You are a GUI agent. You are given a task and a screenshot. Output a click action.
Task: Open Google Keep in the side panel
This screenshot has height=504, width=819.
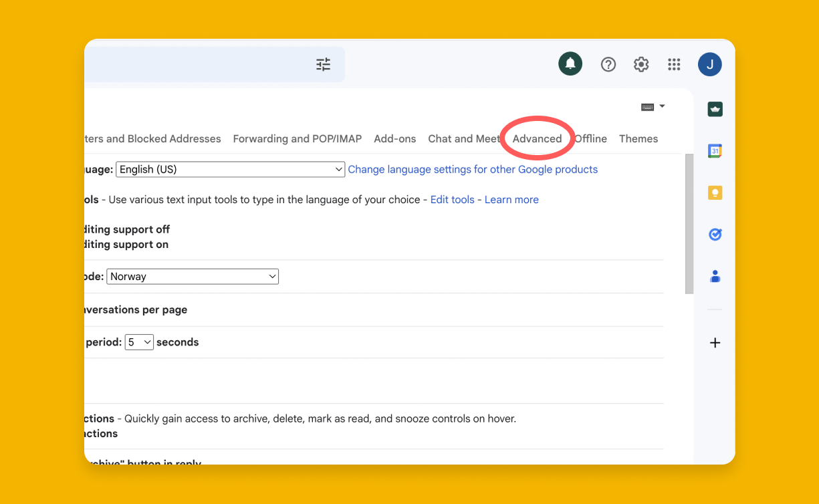pyautogui.click(x=715, y=193)
